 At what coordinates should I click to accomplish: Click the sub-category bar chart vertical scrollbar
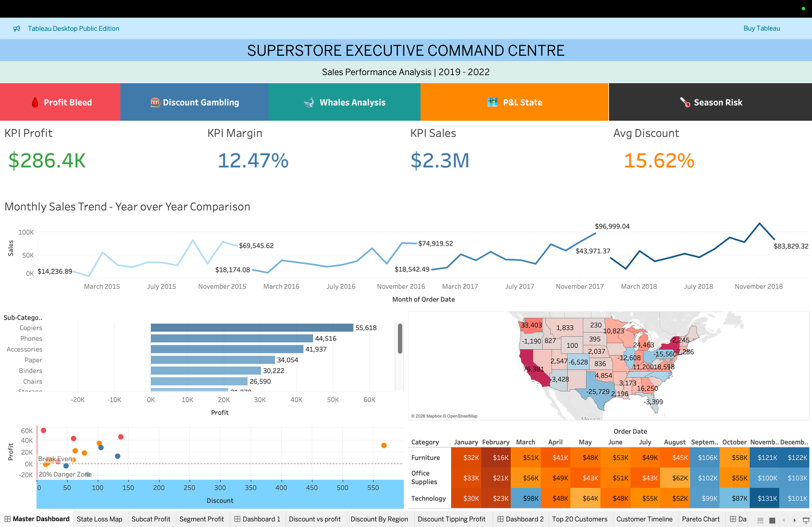(x=400, y=339)
